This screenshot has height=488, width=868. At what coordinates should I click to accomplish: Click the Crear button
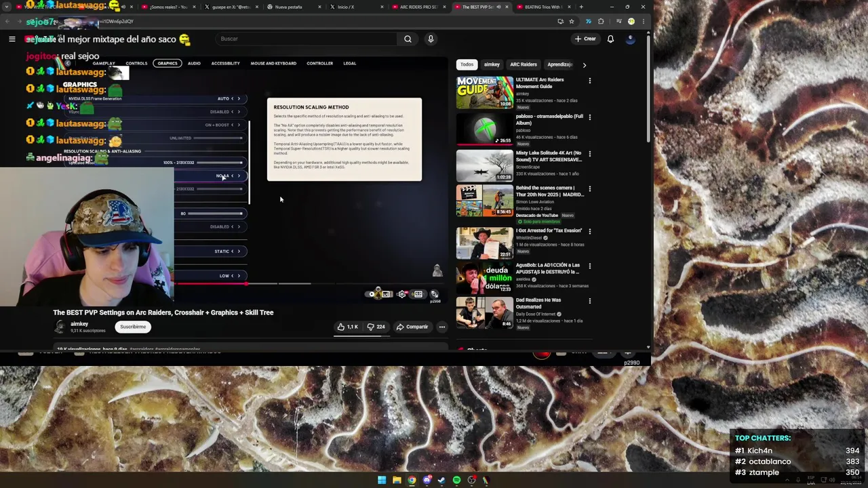(x=585, y=39)
